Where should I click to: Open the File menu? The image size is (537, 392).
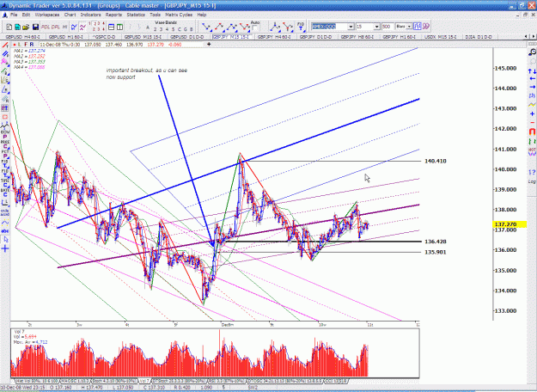pyautogui.click(x=14, y=15)
